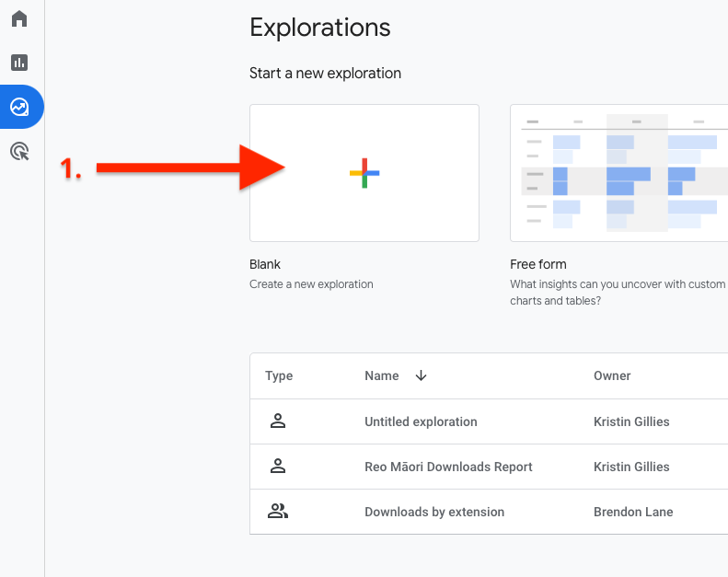This screenshot has height=577, width=728.
Task: Open Untitled exploration
Action: pyautogui.click(x=421, y=421)
